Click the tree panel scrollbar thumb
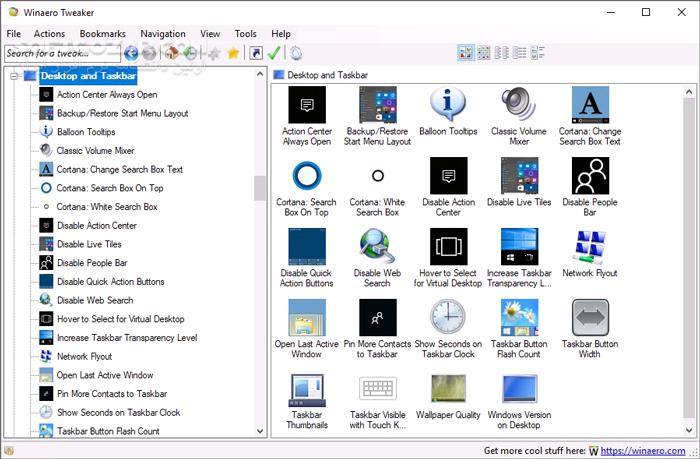This screenshot has width=700, height=459. (260, 188)
